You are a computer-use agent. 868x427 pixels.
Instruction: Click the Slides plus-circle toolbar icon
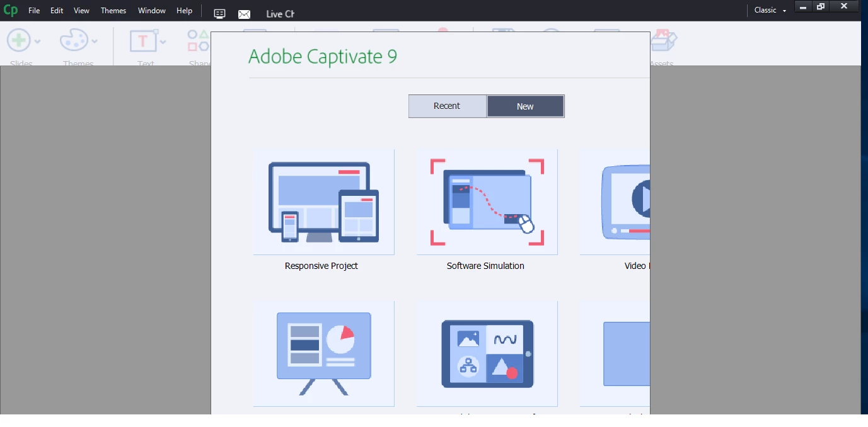pos(18,41)
